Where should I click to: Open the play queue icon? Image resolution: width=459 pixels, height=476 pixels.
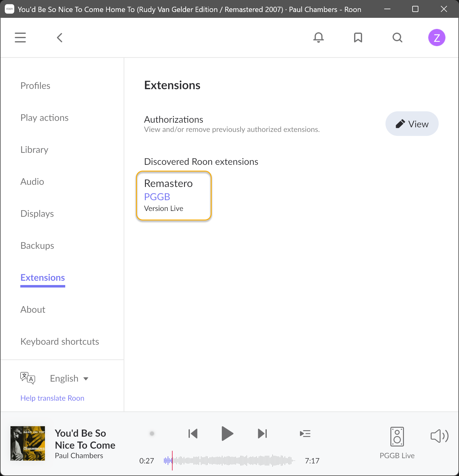305,434
